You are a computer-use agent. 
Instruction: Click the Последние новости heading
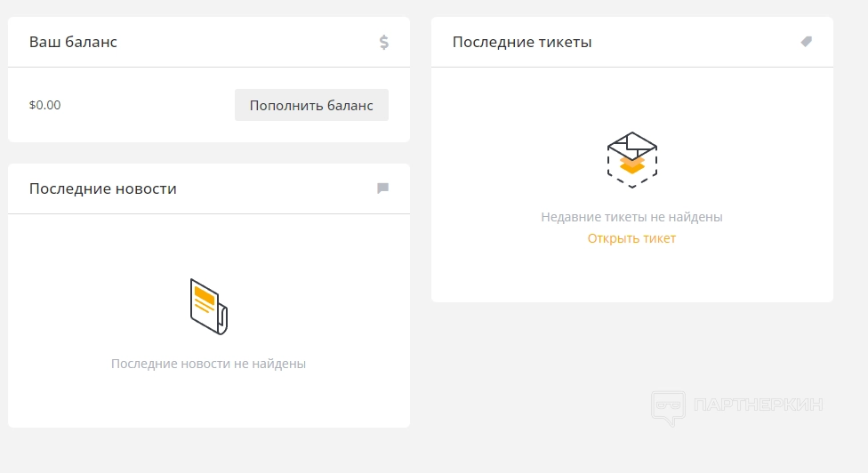click(x=103, y=188)
